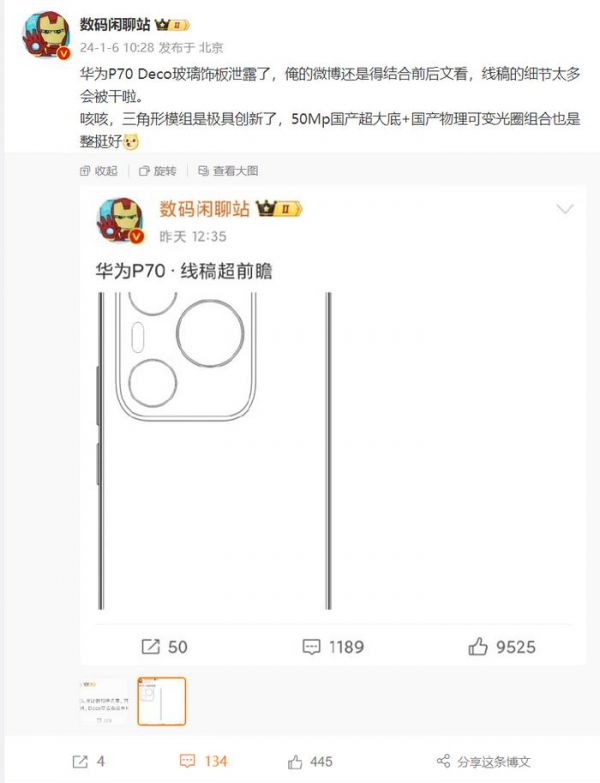Open the 数码闲聊站 profile avatar at top

click(46, 35)
